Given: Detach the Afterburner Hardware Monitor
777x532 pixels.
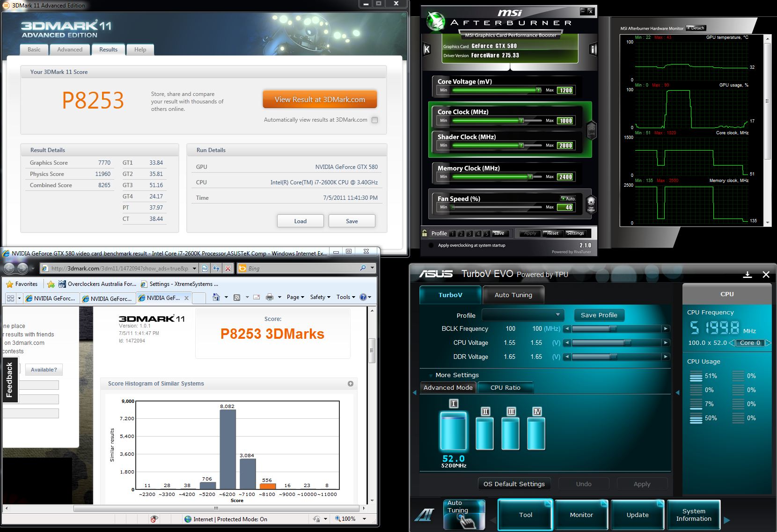Looking at the screenshot, I should pos(696,28).
